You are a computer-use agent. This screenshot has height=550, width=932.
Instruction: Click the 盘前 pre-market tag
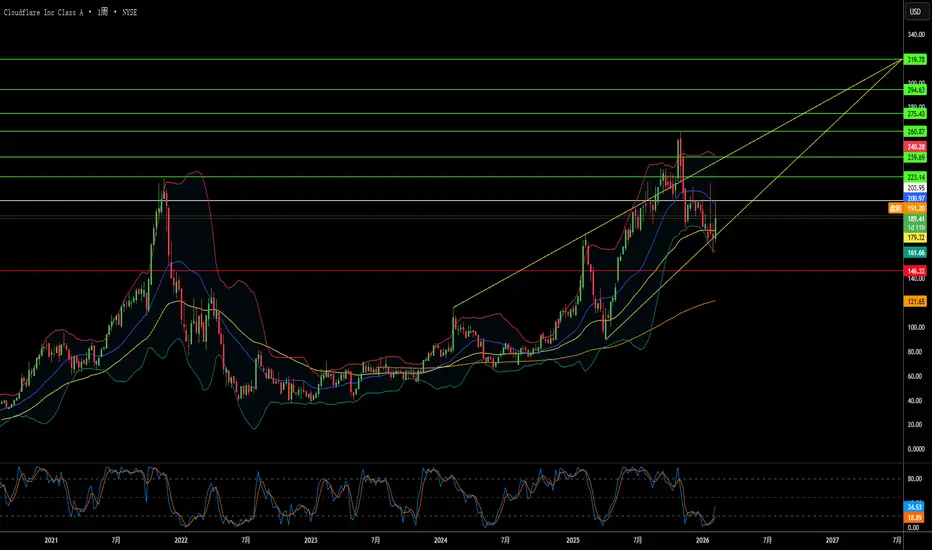pos(895,208)
